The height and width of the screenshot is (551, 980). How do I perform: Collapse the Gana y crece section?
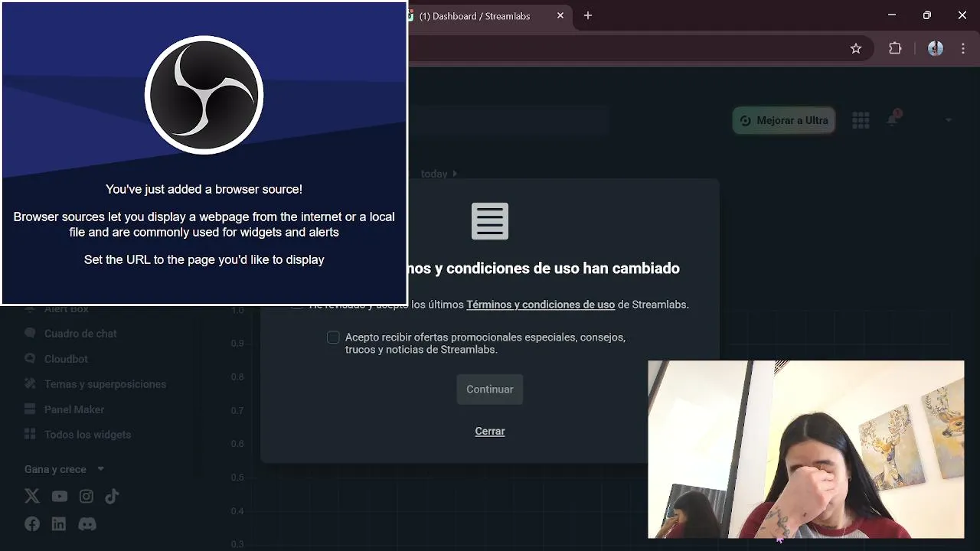pos(100,469)
